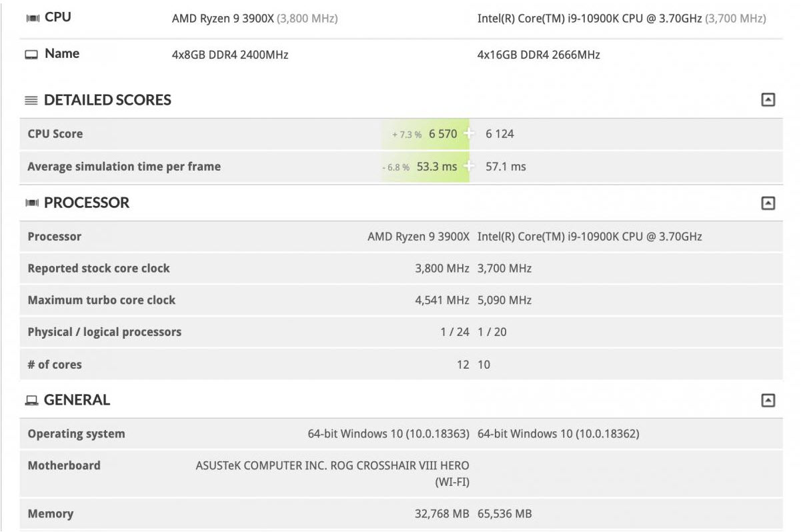
Task: Click the CPU chip icon at top
Action: tap(32, 19)
